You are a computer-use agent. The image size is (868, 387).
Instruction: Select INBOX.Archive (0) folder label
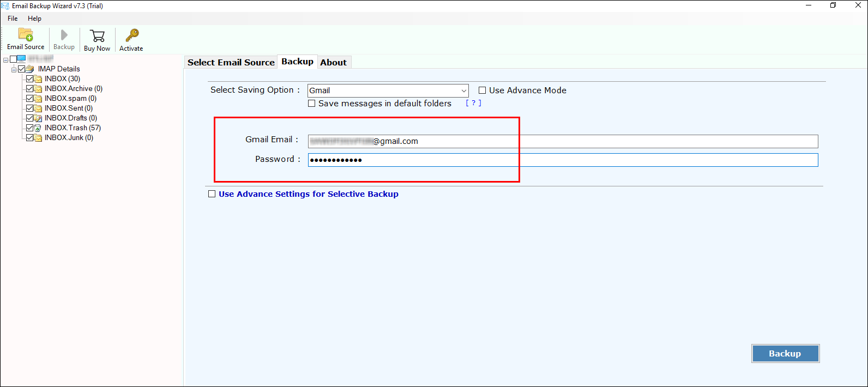(x=74, y=89)
